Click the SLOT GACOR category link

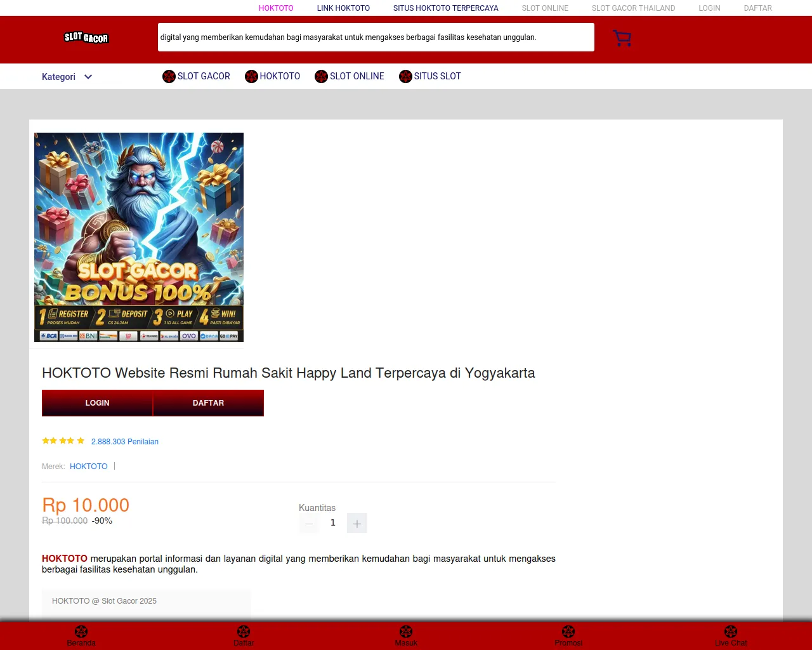point(204,76)
